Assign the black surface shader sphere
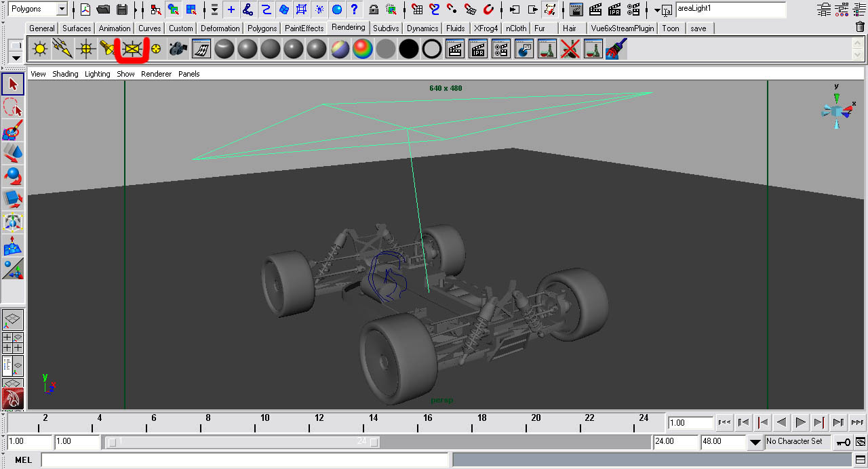This screenshot has height=469, width=868. tap(409, 49)
